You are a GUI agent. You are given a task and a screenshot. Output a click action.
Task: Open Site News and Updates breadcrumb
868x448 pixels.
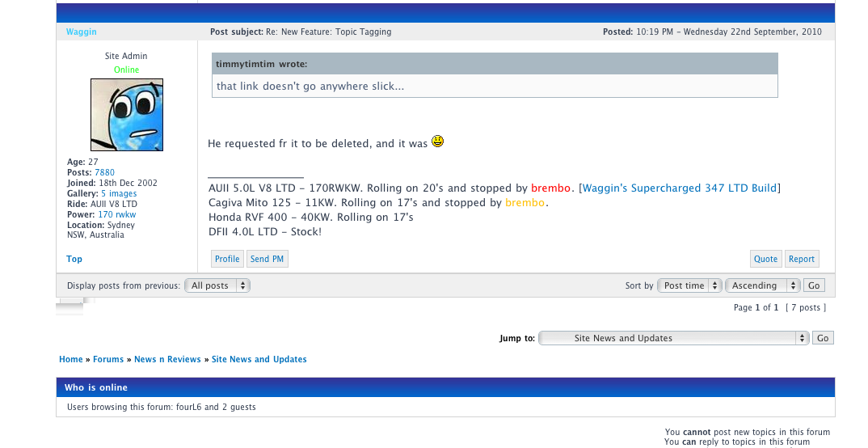click(259, 359)
